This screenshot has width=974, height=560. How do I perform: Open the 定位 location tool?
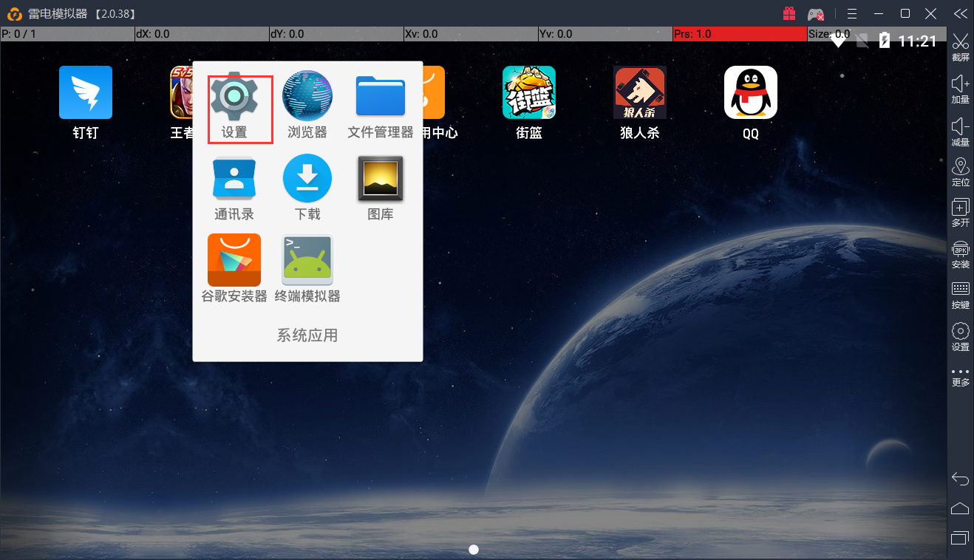[x=960, y=173]
